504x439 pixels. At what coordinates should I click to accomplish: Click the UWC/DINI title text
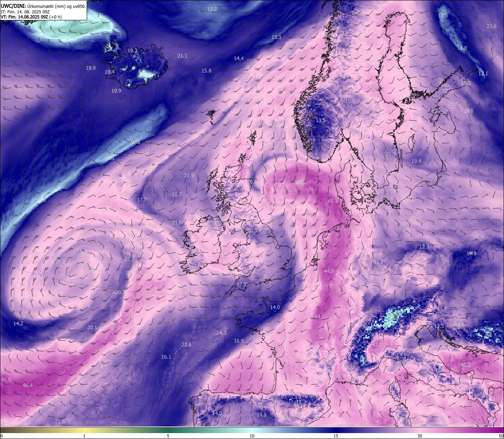coord(13,6)
